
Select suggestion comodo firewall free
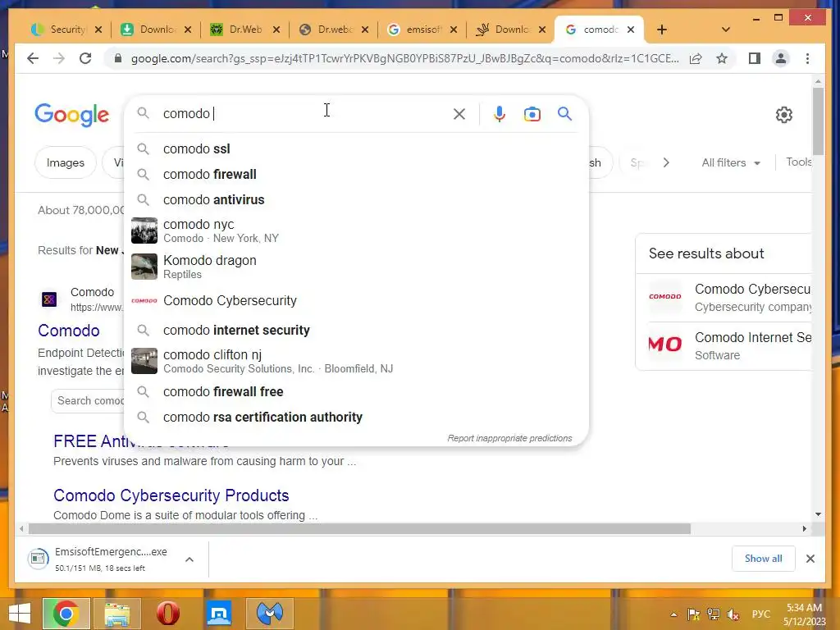356,391
